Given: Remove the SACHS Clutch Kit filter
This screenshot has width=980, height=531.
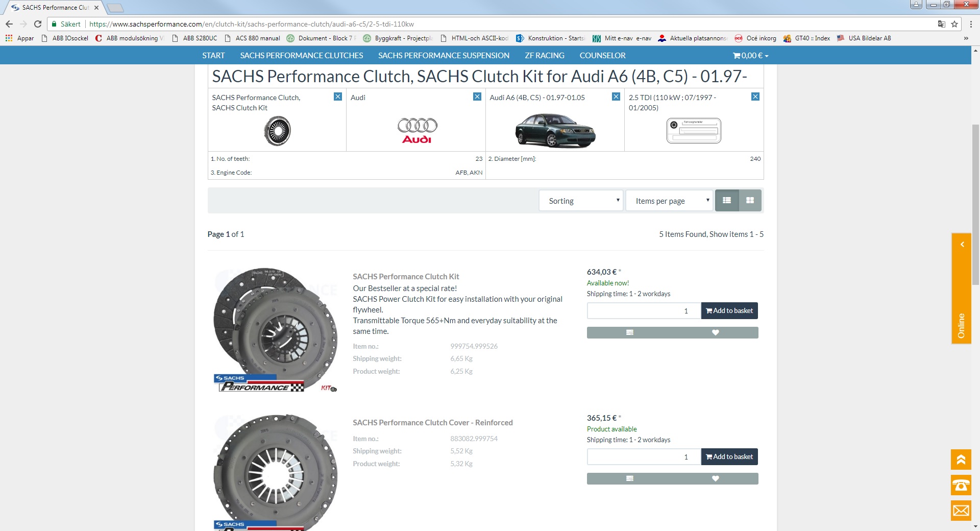Looking at the screenshot, I should pyautogui.click(x=338, y=96).
